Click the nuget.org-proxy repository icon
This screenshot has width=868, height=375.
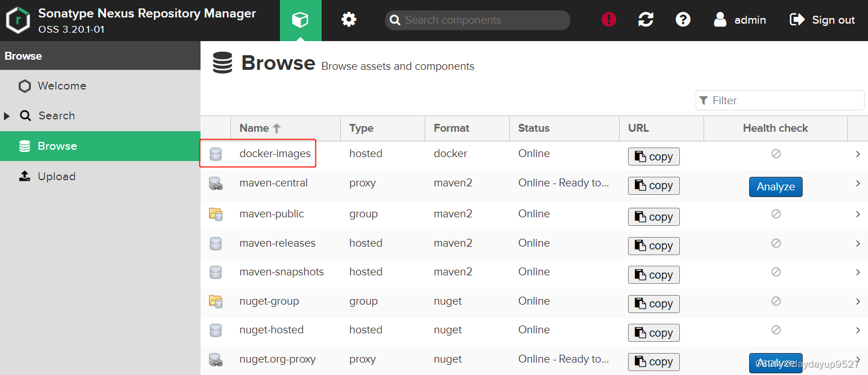tap(215, 359)
